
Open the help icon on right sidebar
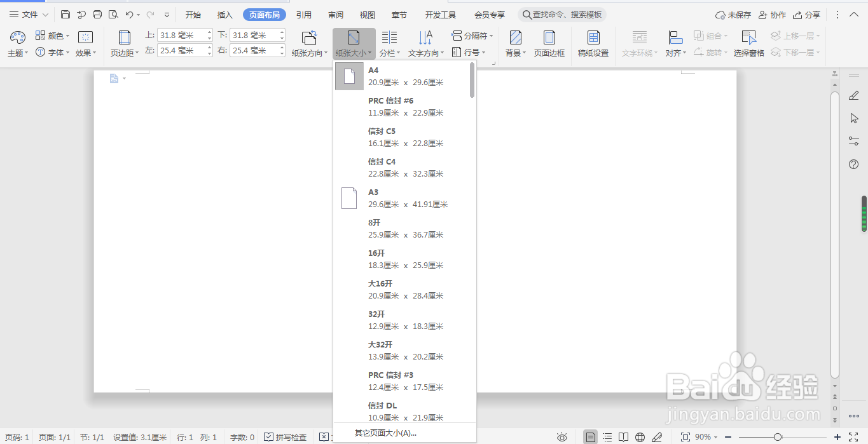click(x=854, y=165)
